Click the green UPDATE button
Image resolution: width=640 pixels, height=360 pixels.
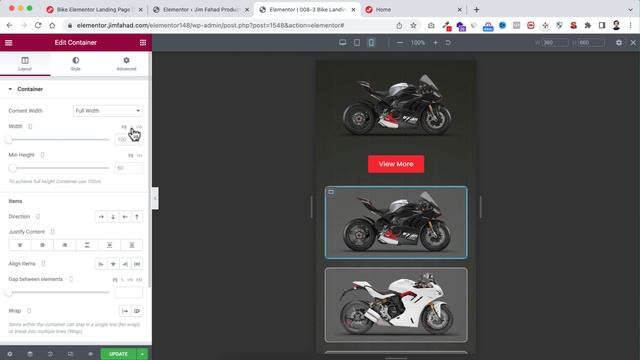[x=118, y=354]
